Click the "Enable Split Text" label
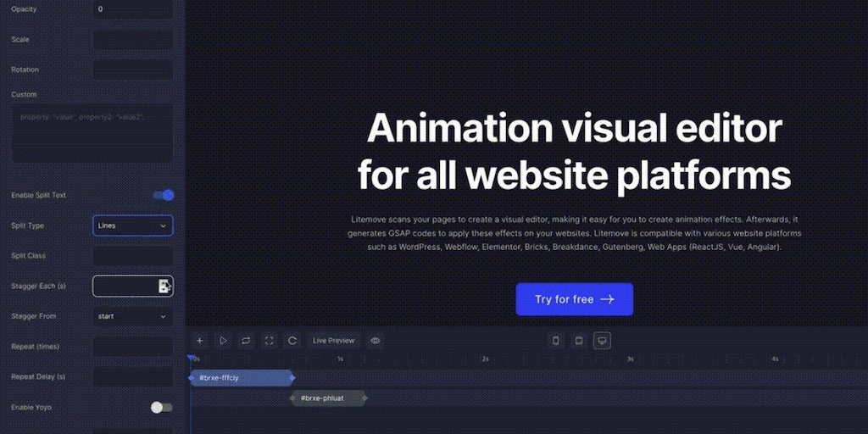868x434 pixels. 39,196
